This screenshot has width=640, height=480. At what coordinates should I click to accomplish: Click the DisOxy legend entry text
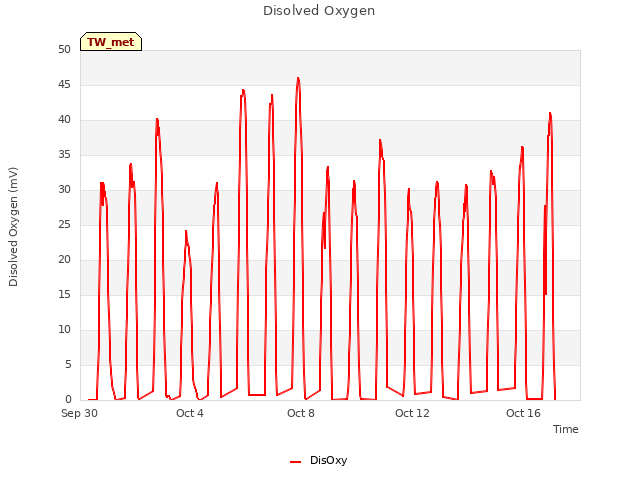click(329, 460)
